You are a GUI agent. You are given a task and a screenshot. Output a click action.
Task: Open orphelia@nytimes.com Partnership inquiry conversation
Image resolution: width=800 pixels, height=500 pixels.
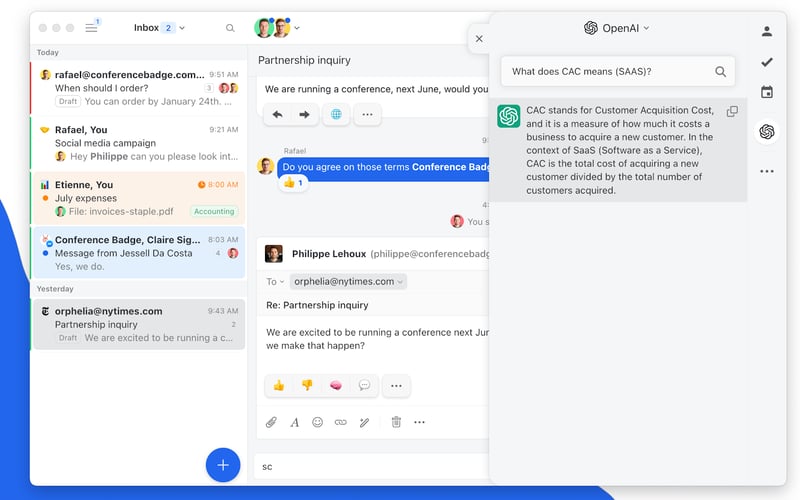[138, 324]
